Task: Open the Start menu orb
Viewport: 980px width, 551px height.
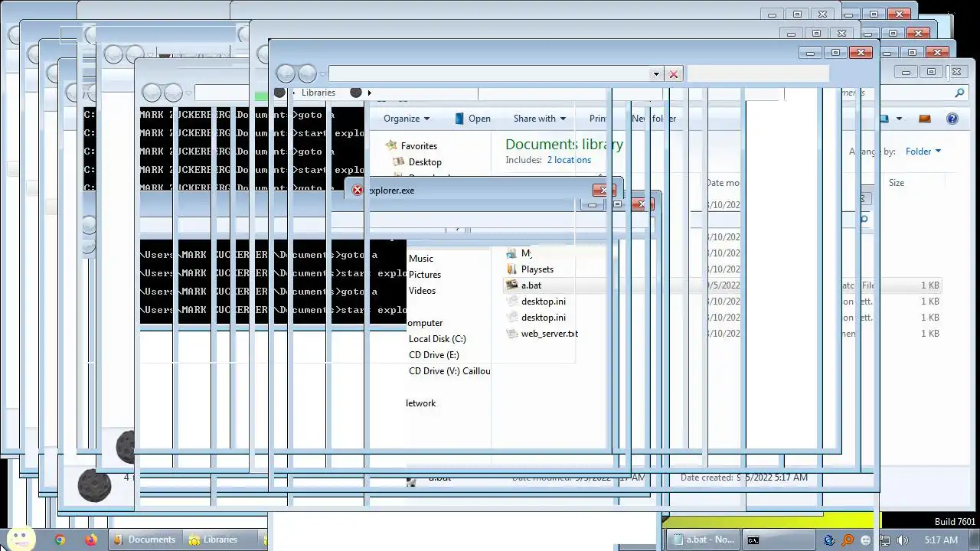Action: coord(20,539)
